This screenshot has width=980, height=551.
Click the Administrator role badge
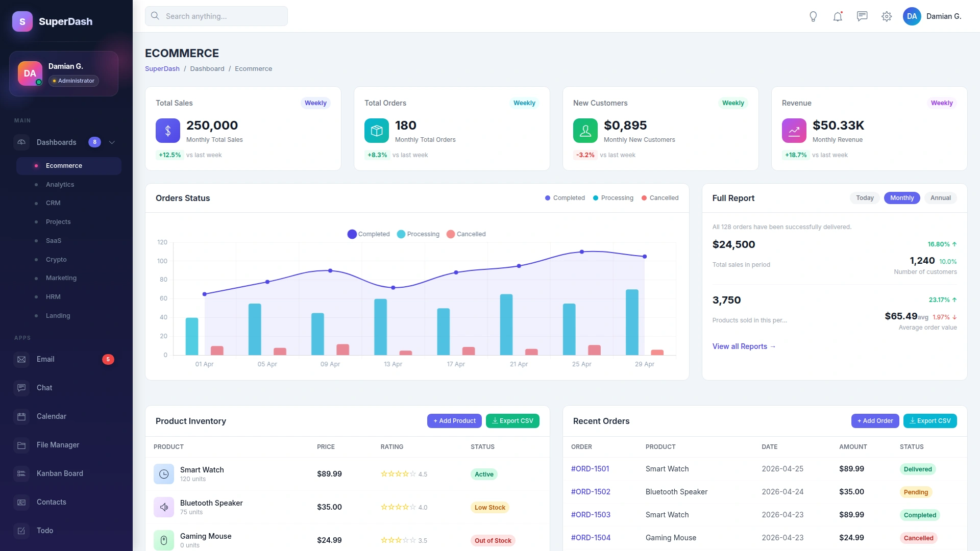(73, 81)
